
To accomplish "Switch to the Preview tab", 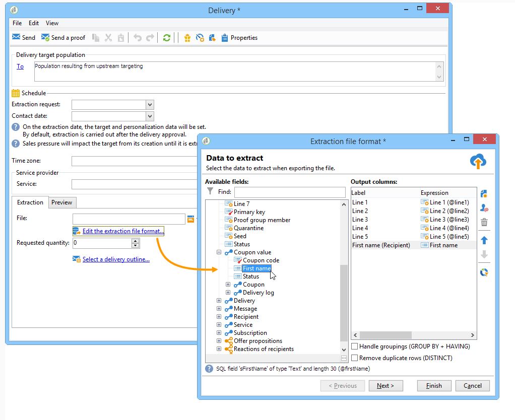I will pos(61,202).
